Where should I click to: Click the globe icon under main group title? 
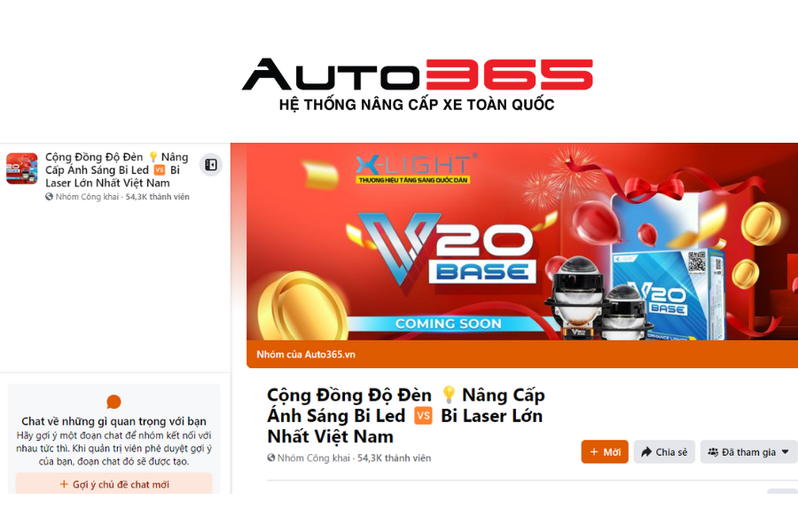coord(271,458)
